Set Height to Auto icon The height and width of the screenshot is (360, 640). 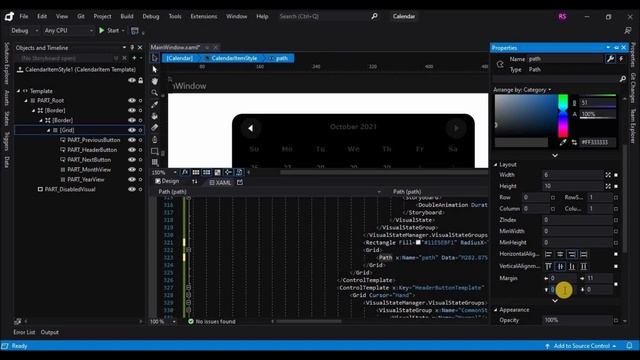point(608,186)
